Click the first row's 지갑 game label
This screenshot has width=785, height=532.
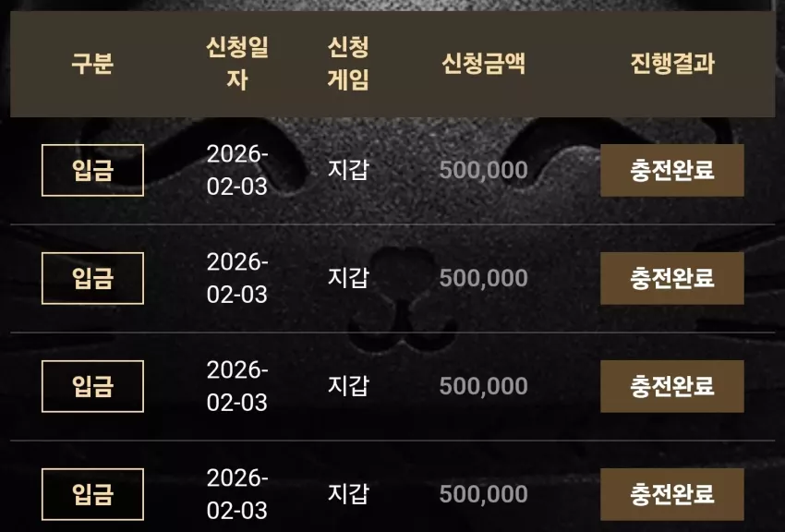tap(348, 170)
